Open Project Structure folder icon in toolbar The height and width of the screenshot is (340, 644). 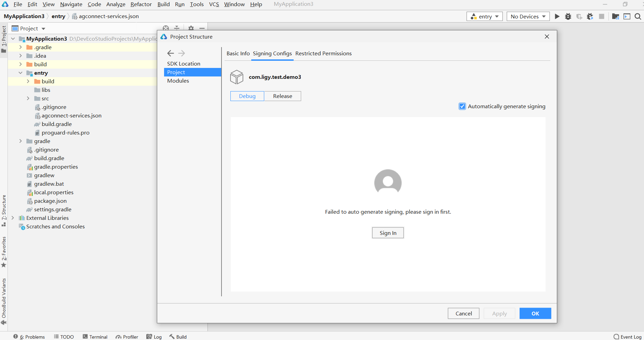(x=616, y=16)
